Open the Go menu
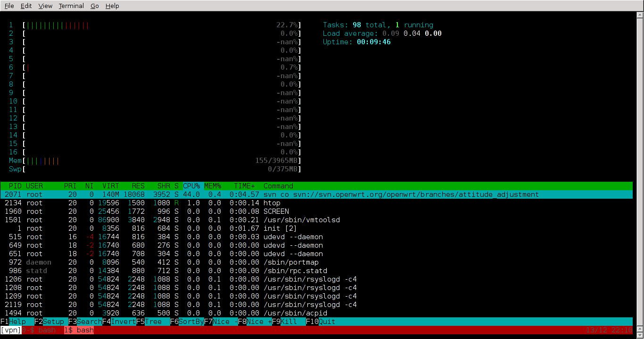 coord(95,6)
